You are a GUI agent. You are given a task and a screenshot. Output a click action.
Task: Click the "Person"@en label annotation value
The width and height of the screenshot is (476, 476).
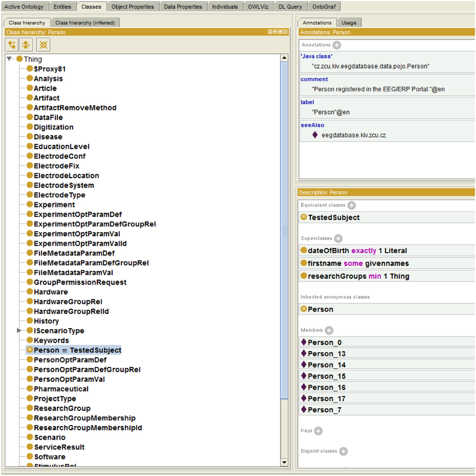(331, 112)
